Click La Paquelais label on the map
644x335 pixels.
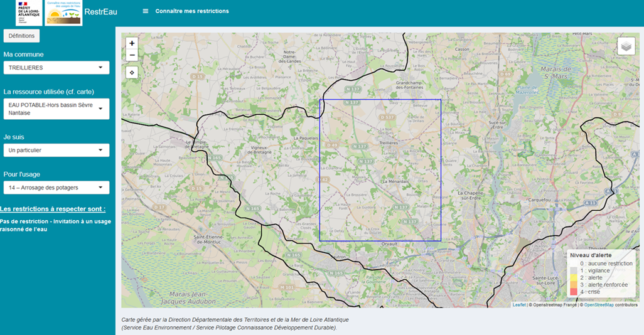pyautogui.click(x=306, y=139)
